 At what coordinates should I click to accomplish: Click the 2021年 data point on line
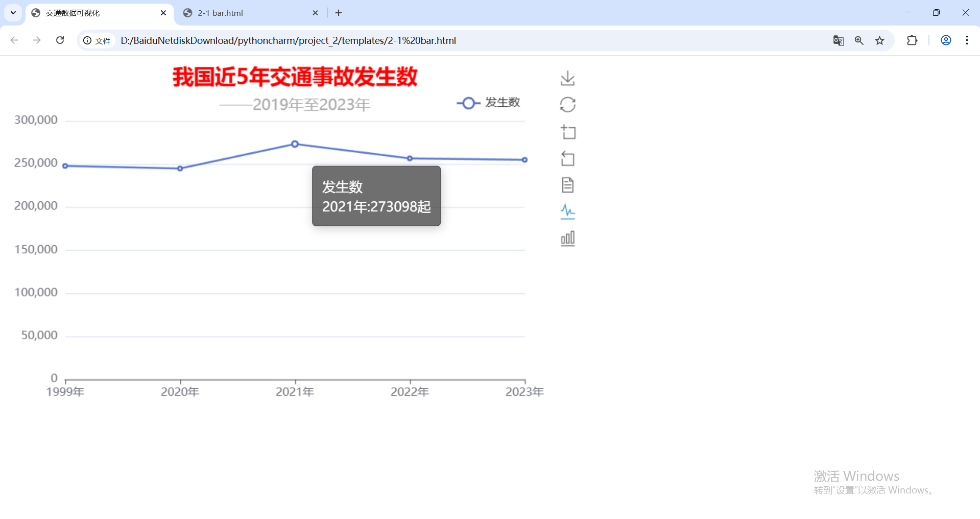click(295, 144)
